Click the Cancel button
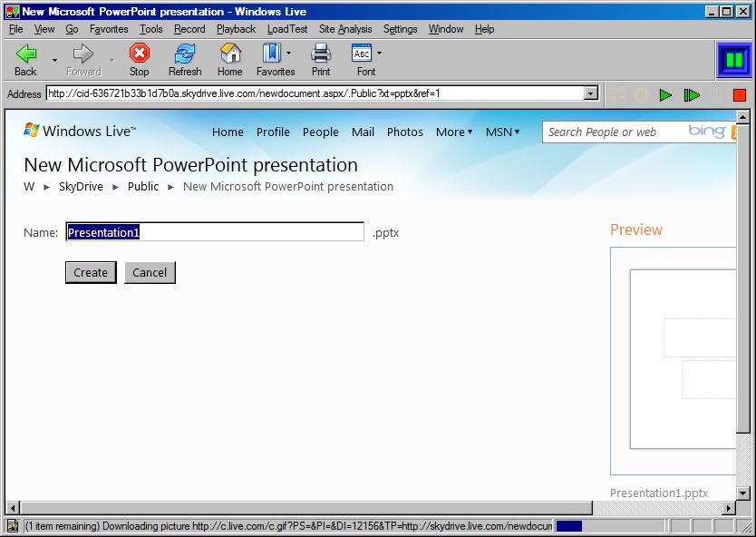The width and height of the screenshot is (756, 537). tap(150, 273)
